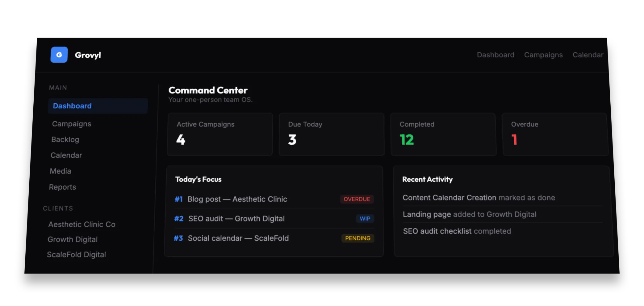Click the red OVERDUE status badge
Screen dimensions: 644x306
tap(357, 199)
